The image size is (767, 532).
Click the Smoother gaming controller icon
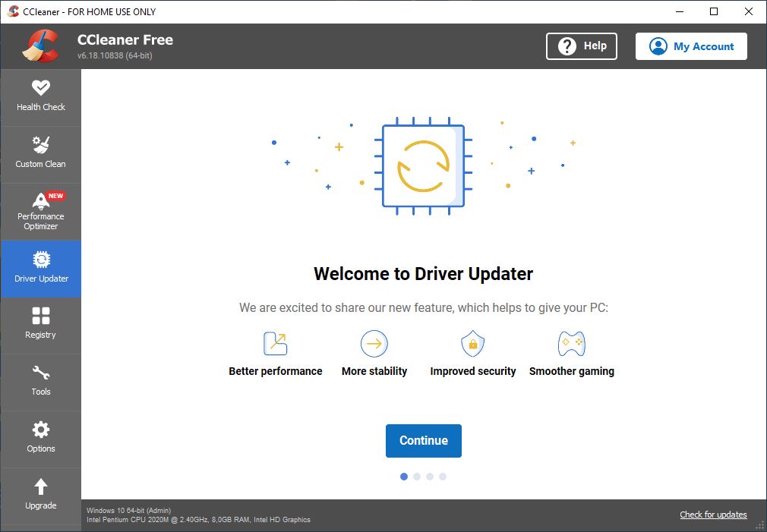[571, 344]
